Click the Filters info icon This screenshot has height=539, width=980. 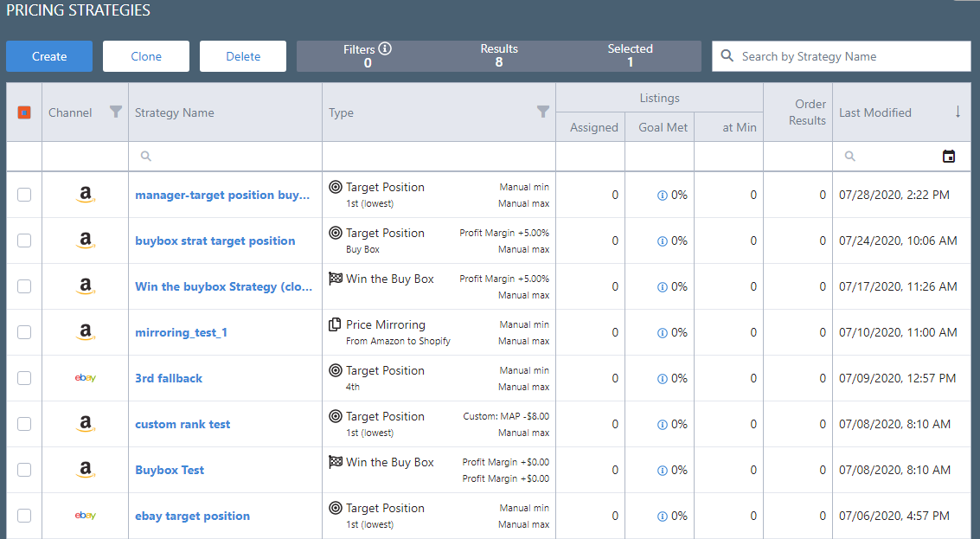(385, 49)
